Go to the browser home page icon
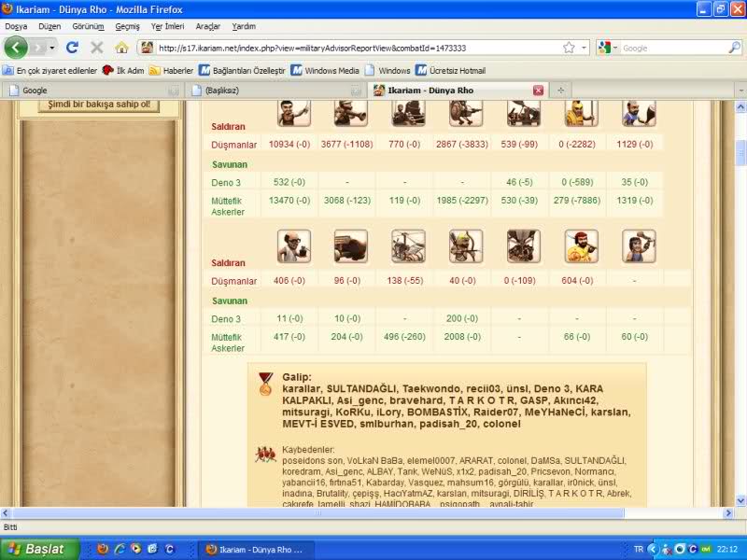This screenshot has width=747, height=560. coord(121,47)
